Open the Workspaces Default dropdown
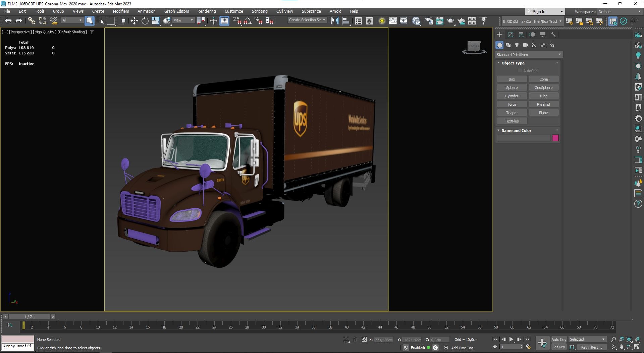 pyautogui.click(x=620, y=12)
